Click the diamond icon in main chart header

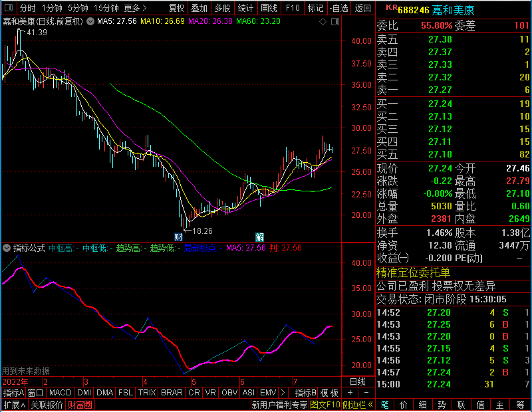click(323, 22)
